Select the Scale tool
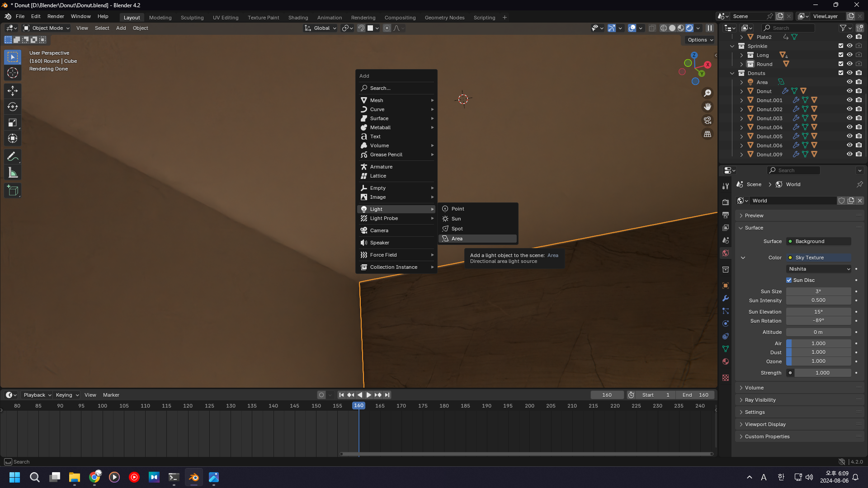 pos(13,123)
